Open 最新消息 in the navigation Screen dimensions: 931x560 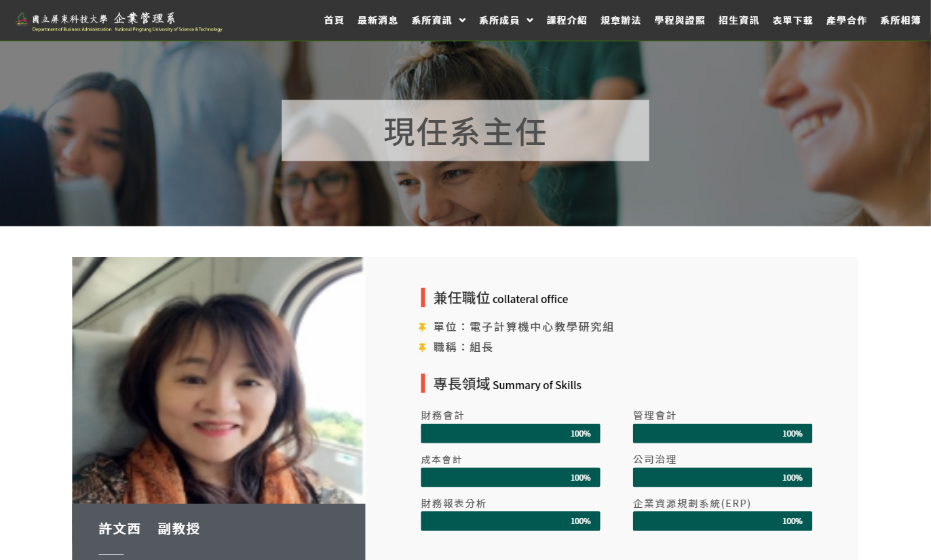tap(378, 20)
